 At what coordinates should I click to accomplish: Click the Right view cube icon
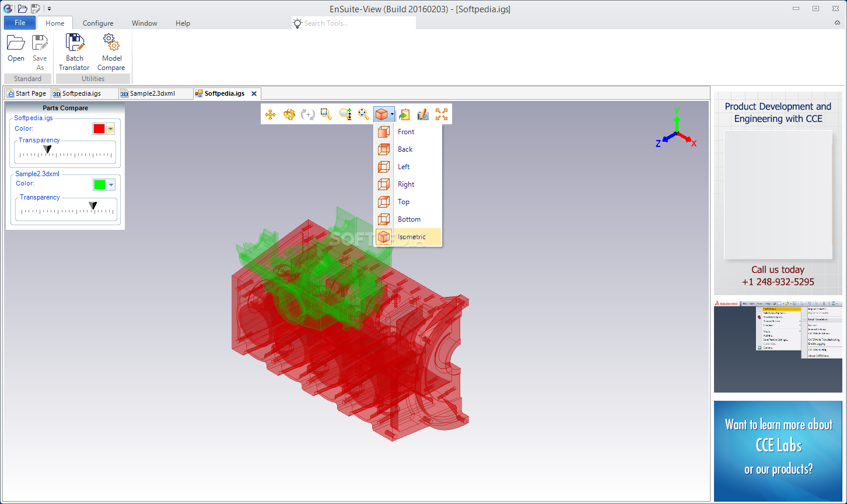tap(383, 184)
